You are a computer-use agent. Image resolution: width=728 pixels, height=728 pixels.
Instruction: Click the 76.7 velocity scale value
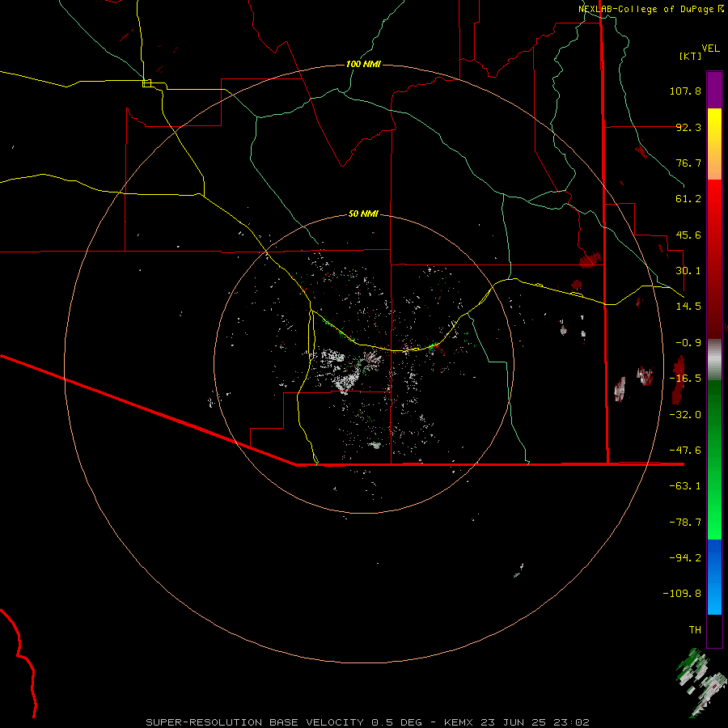(x=688, y=163)
